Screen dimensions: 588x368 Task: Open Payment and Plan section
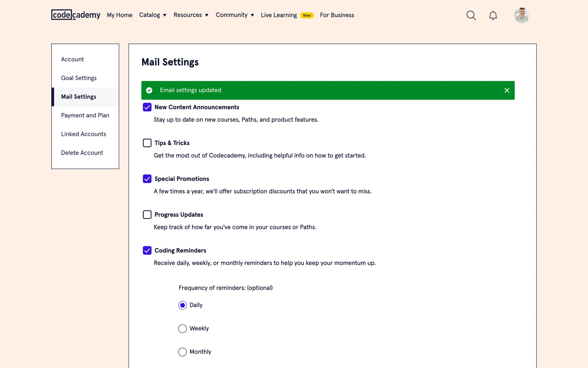tap(85, 115)
